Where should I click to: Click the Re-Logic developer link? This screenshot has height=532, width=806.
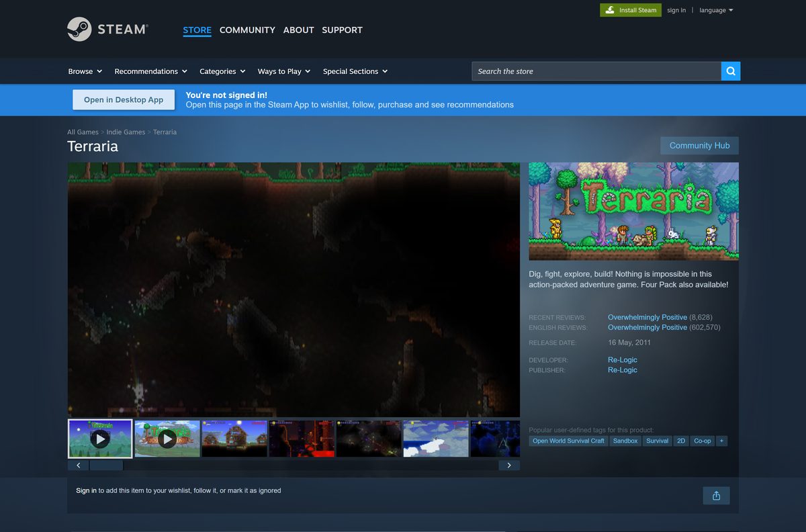point(623,360)
